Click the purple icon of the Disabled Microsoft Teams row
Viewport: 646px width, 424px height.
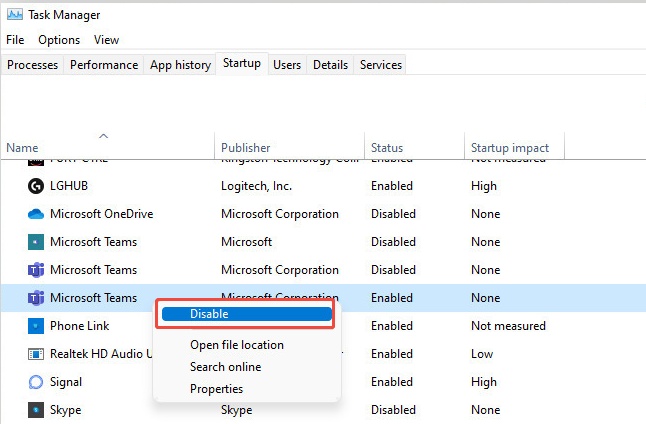pos(36,270)
